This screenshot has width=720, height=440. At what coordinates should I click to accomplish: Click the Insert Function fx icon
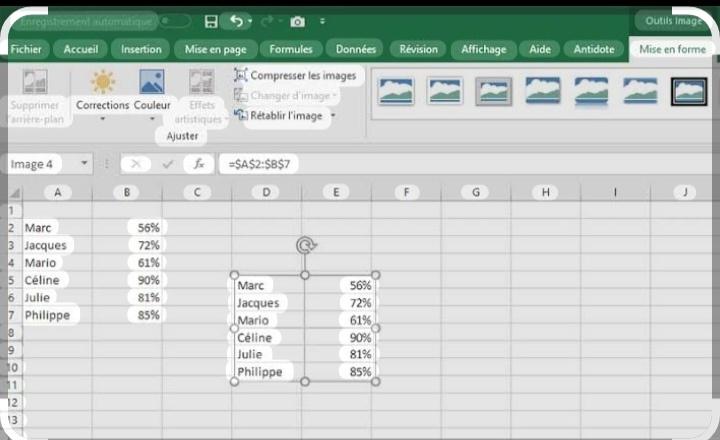(x=199, y=164)
